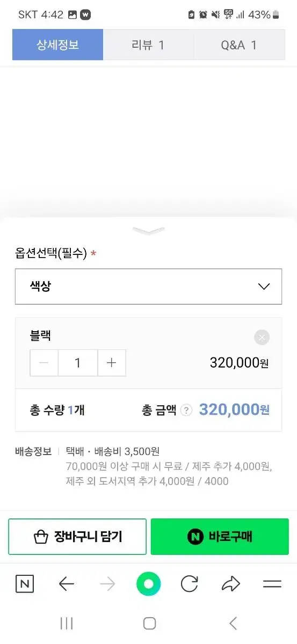Share page with share arrow icon
The height and width of the screenshot is (644, 297).
[x=231, y=584]
